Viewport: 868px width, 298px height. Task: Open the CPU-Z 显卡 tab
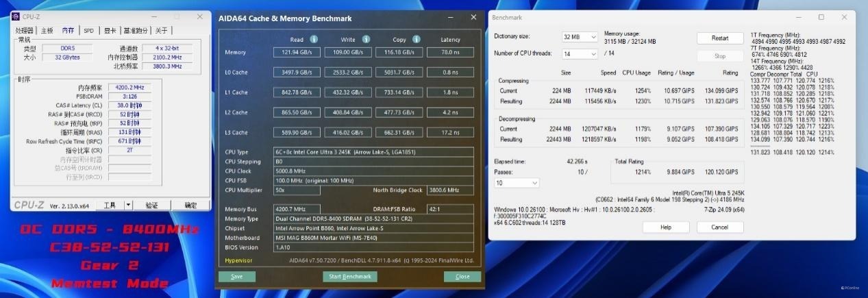[x=110, y=30]
